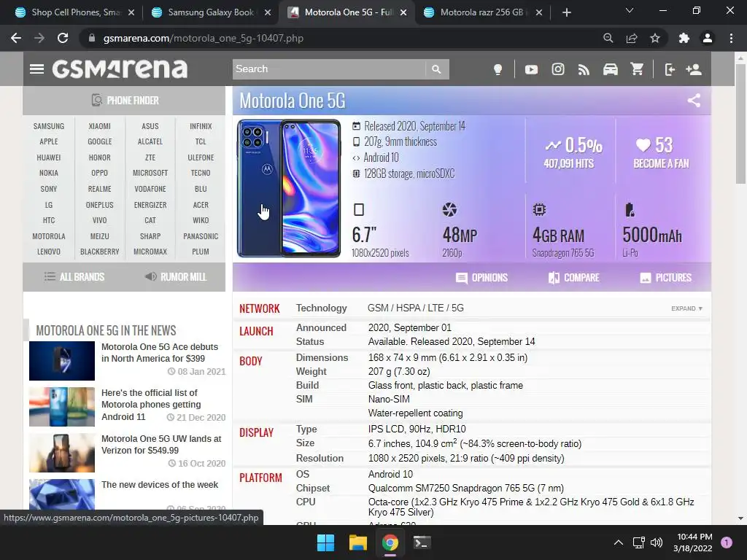The image size is (747, 560).
Task: Click the DISPLAY section heading
Action: pos(256,432)
